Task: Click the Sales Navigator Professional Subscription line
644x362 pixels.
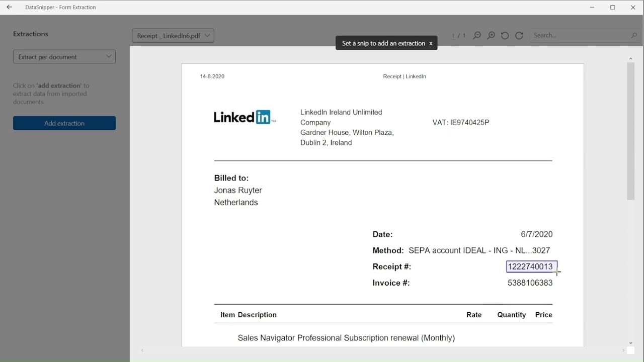Action: point(346,338)
